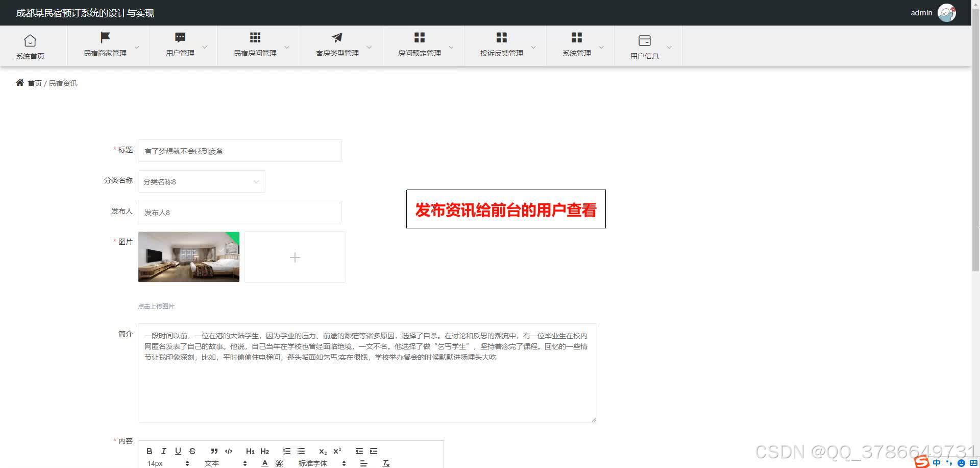Expand the 民宿房间管理 menu arrow
This screenshot has width=980, height=468.
coord(287,47)
